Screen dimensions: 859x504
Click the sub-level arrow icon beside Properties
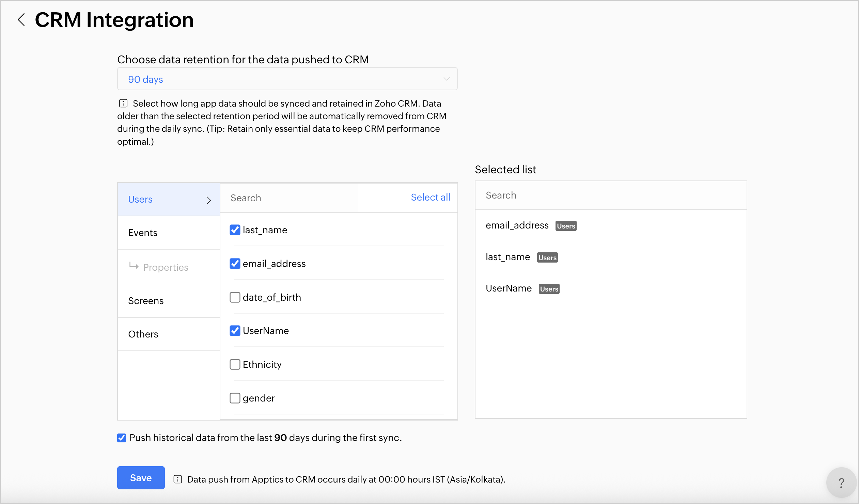[134, 266]
